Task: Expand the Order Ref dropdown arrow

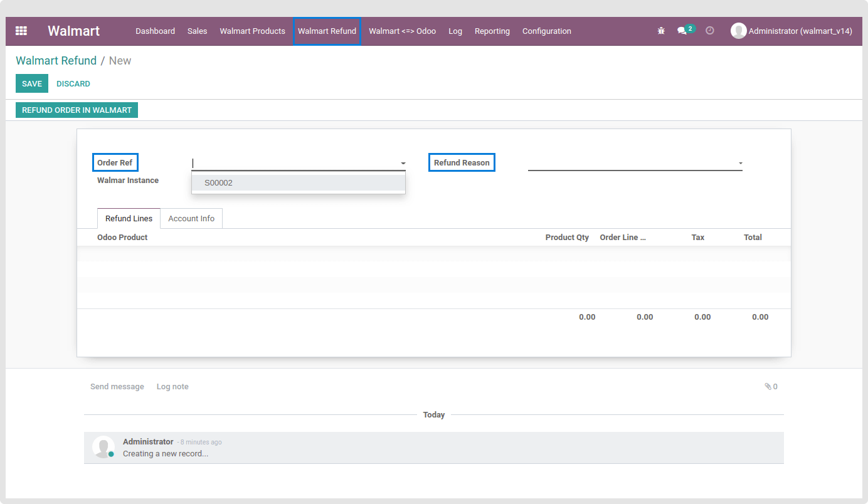Action: (x=403, y=163)
